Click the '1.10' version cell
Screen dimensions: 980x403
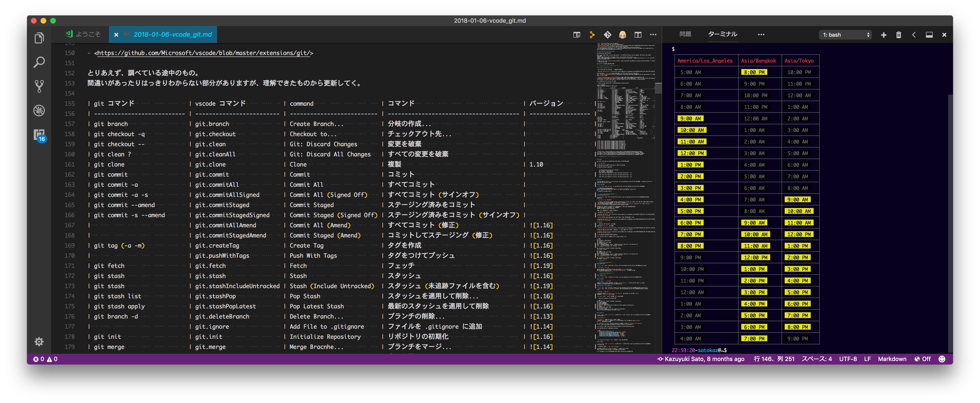[x=536, y=164]
